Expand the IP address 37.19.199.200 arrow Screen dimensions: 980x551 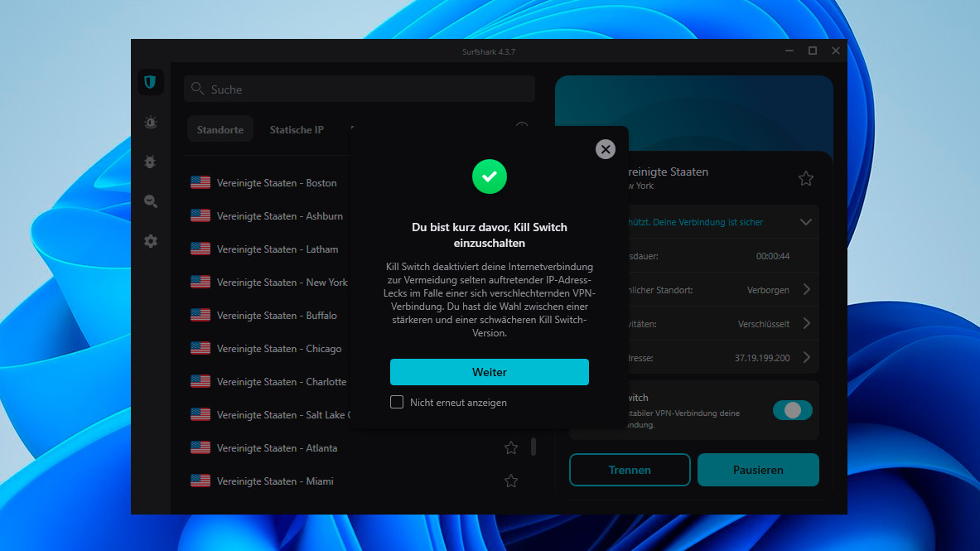coord(807,358)
